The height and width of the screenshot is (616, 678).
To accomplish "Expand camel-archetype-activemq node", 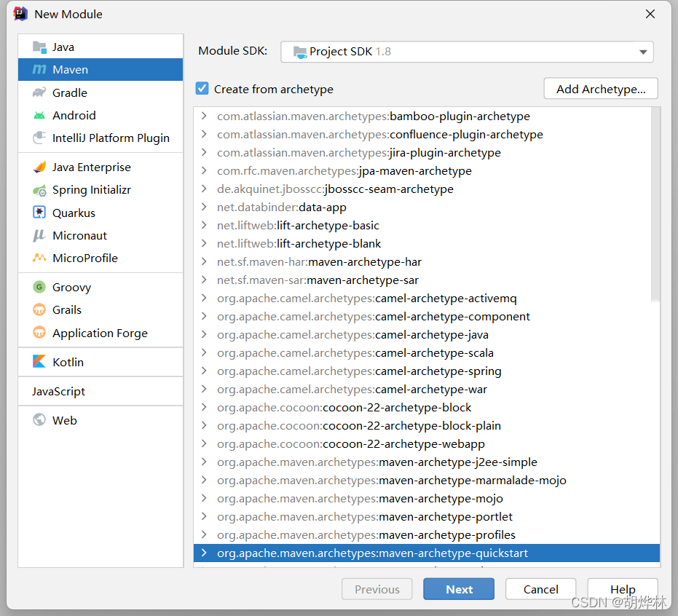I will (x=204, y=299).
